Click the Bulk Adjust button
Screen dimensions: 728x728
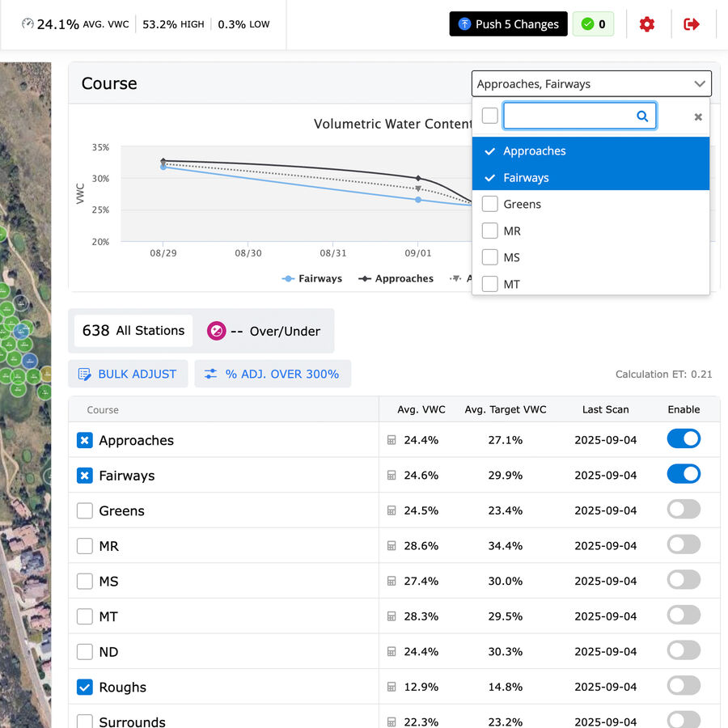point(128,375)
